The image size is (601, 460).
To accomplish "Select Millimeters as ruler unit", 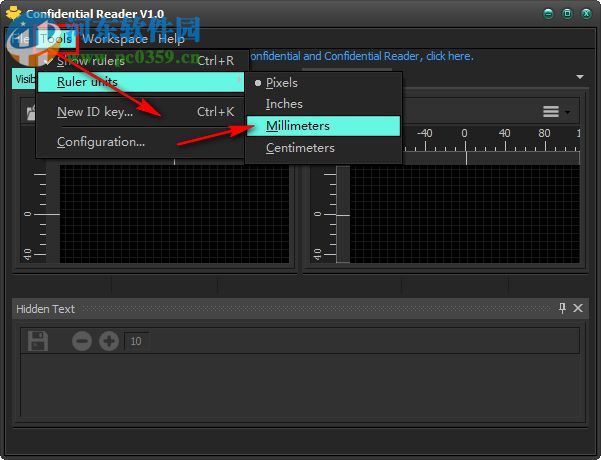I will 323,126.
